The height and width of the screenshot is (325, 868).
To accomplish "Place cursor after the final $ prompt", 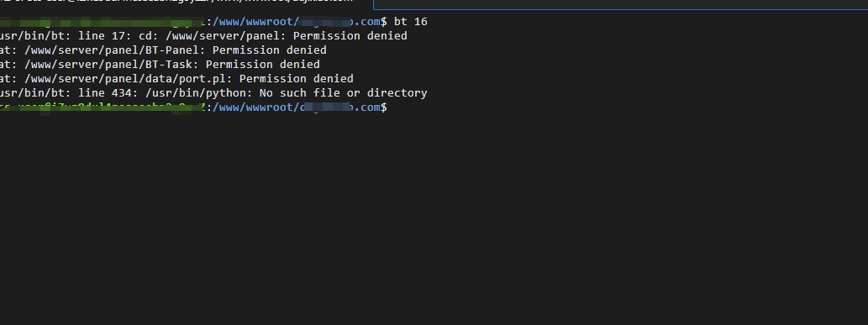I will pyautogui.click(x=391, y=107).
